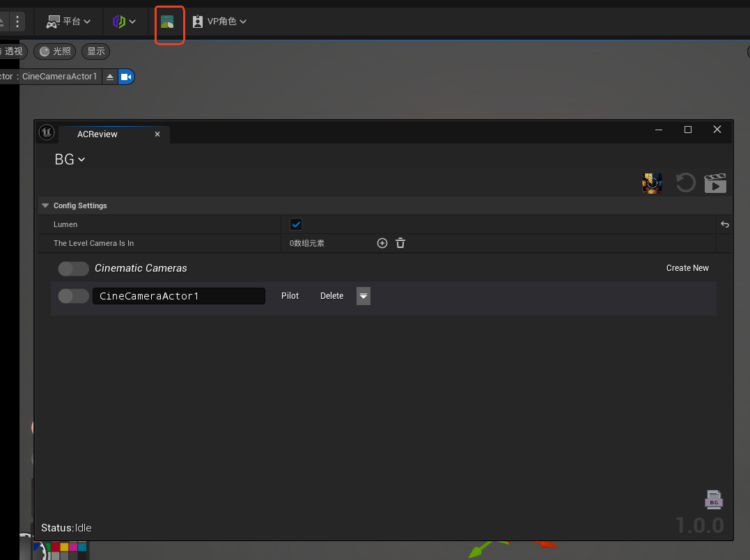
Task: Click the Unreal Engine logo in ACReview window
Action: (x=47, y=132)
